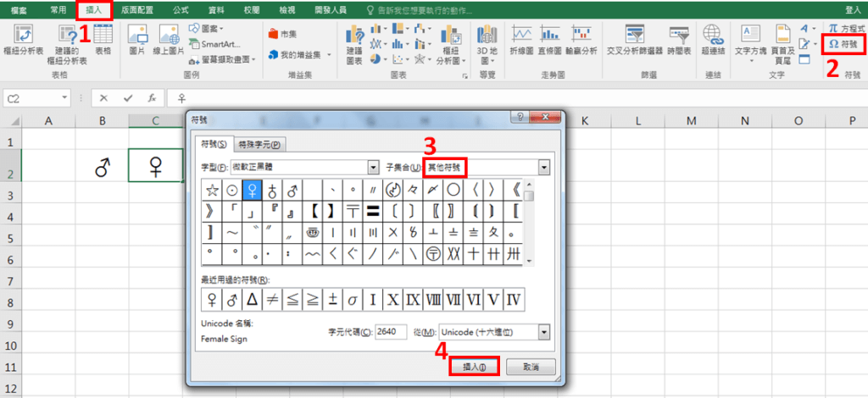Open the Unicode (十六進位) source dropdown
Viewport: 868px width, 398px height.
coord(543,332)
